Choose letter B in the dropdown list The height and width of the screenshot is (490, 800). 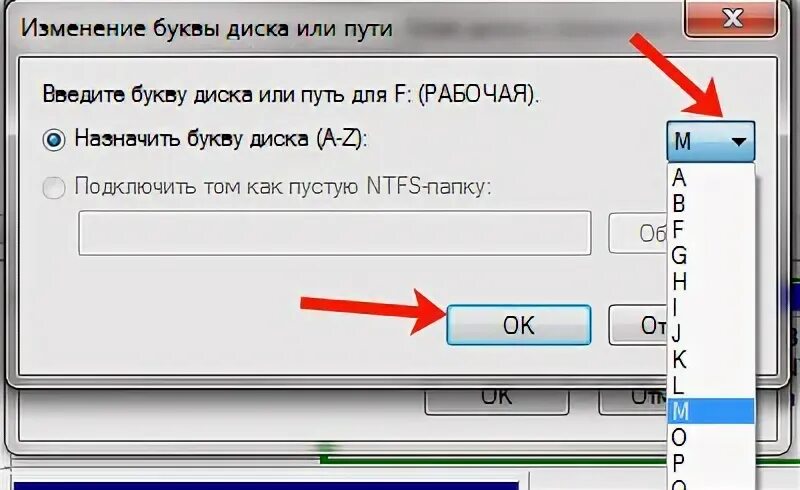[x=711, y=204]
